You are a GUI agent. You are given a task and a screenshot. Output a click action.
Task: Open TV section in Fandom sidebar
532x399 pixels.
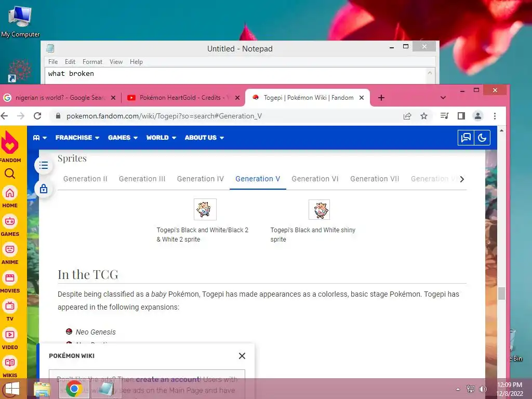click(x=10, y=311)
